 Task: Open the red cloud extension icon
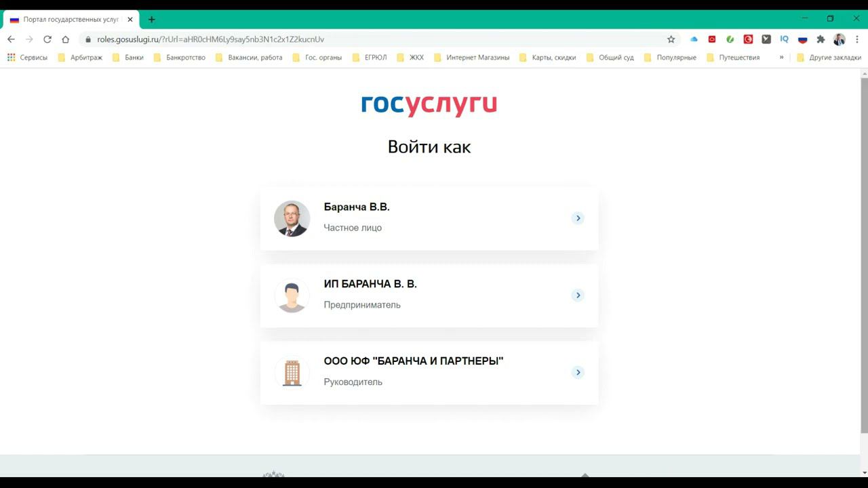click(712, 39)
